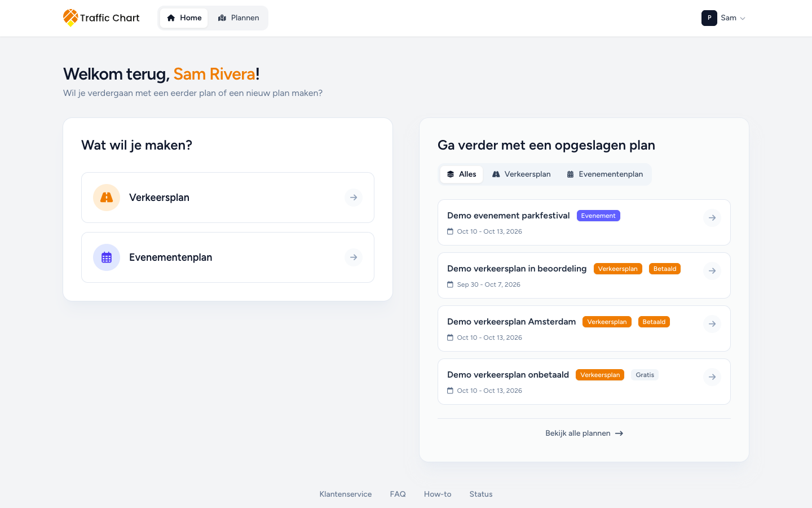
Task: Click Betaald badge on beoordeling plan
Action: 665,269
